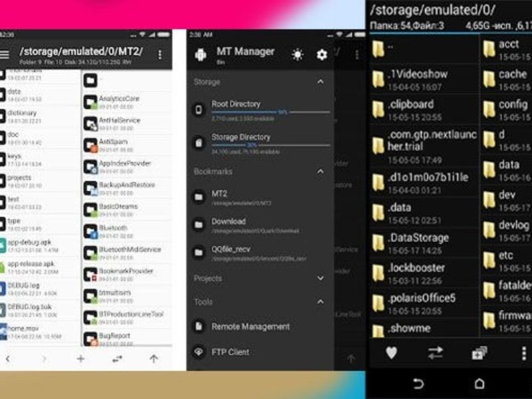Tap Android home navigation button
Viewport: 532px width, 399px height.
(479, 384)
